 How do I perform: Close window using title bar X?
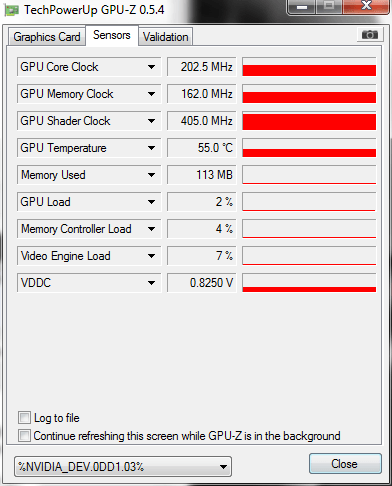(367, 6)
